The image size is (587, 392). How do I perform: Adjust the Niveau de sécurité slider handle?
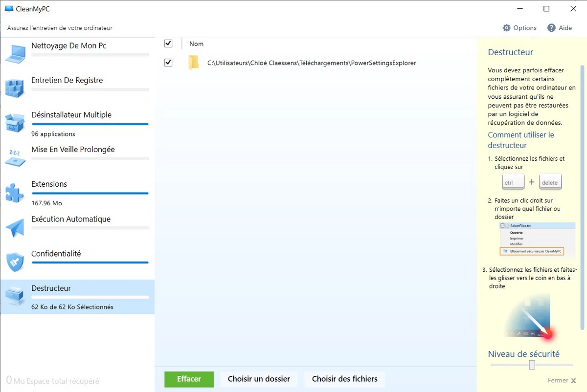[x=532, y=365]
